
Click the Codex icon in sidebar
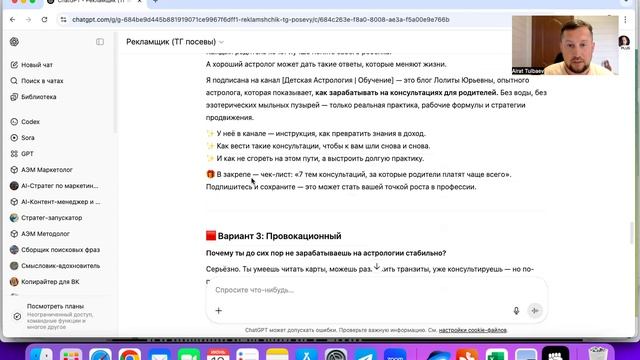coord(14,122)
